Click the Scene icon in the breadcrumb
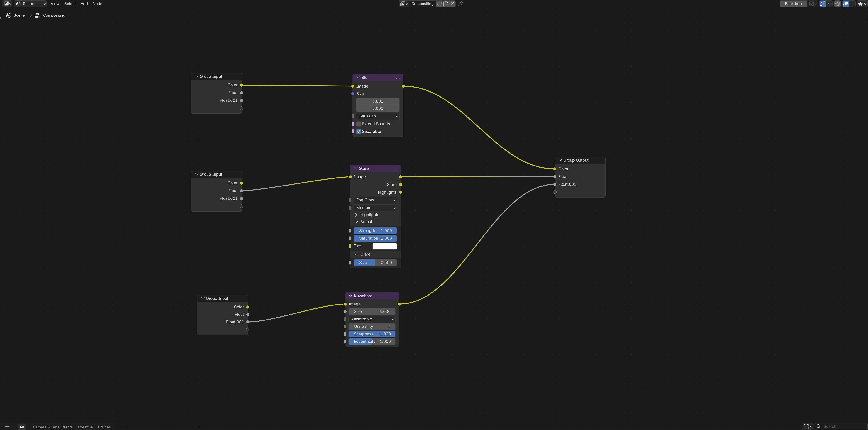This screenshot has width=868, height=430. pos(8,15)
